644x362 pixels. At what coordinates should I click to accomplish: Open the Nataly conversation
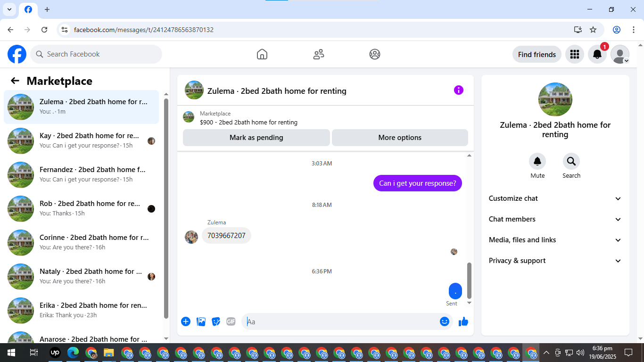[82, 277]
